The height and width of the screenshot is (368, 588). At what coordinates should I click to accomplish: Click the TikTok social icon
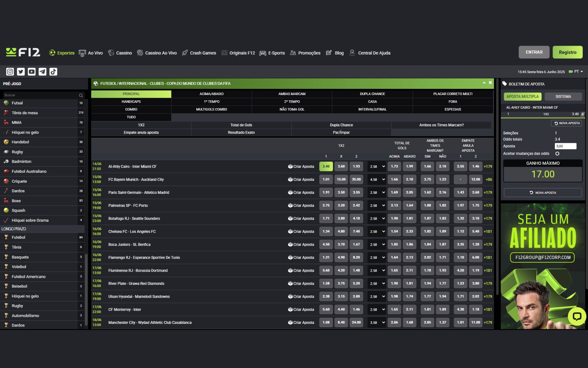pyautogui.click(x=54, y=71)
